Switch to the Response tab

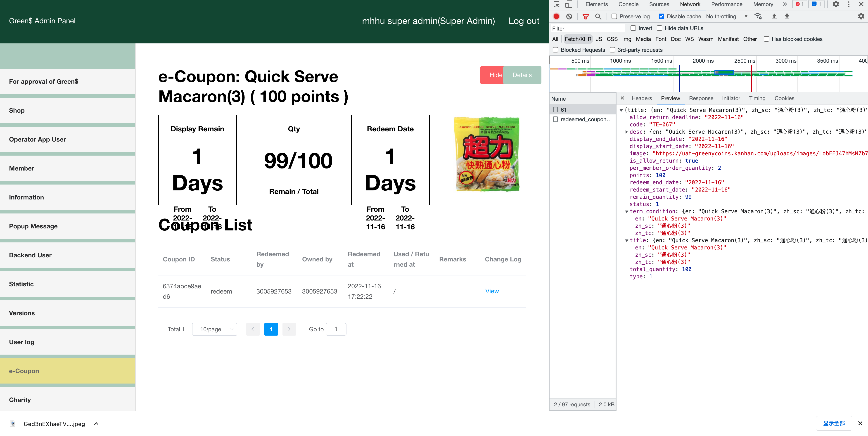pyautogui.click(x=701, y=98)
